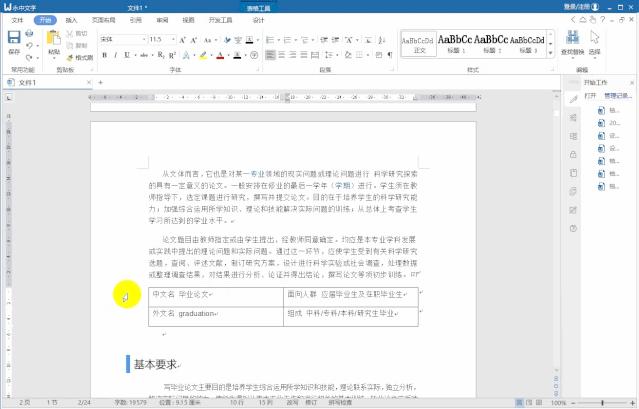The width and height of the screenshot is (639, 409).
Task: Click the Increase Indent icon
Action: 335,40
